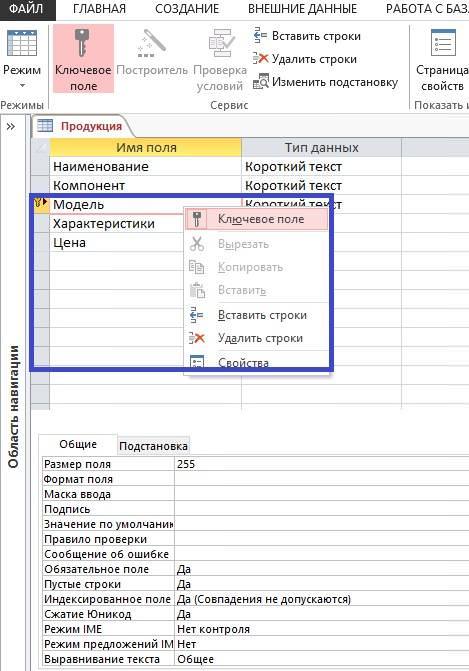Click Изменить подстановку in the ribbon
This screenshot has width=469, height=671.
coord(326,82)
